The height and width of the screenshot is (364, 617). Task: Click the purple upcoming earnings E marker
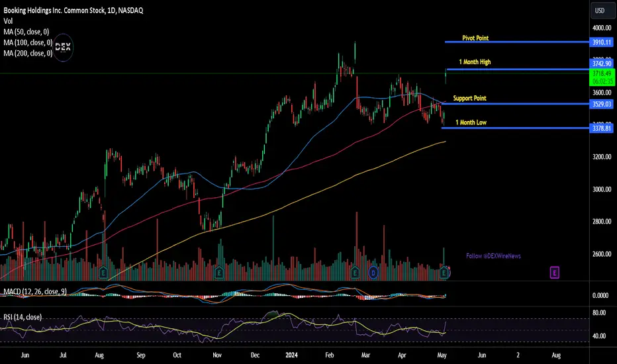tap(554, 272)
